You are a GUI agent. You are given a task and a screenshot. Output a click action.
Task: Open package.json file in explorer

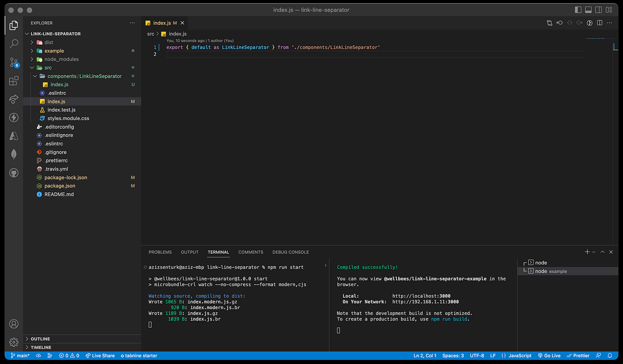click(60, 186)
